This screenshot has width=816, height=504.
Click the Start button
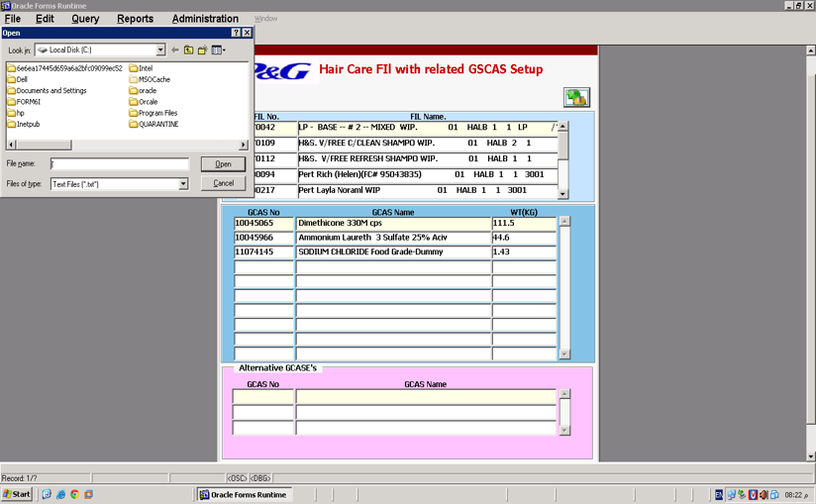[17, 494]
